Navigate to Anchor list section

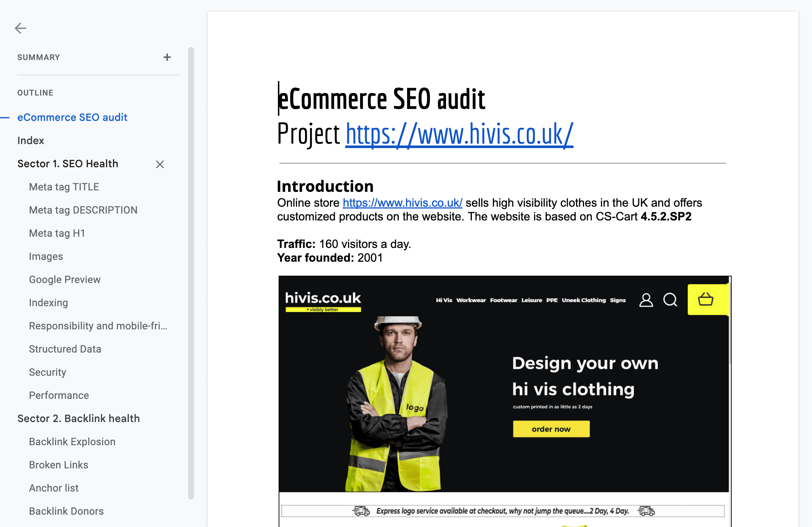coord(54,488)
